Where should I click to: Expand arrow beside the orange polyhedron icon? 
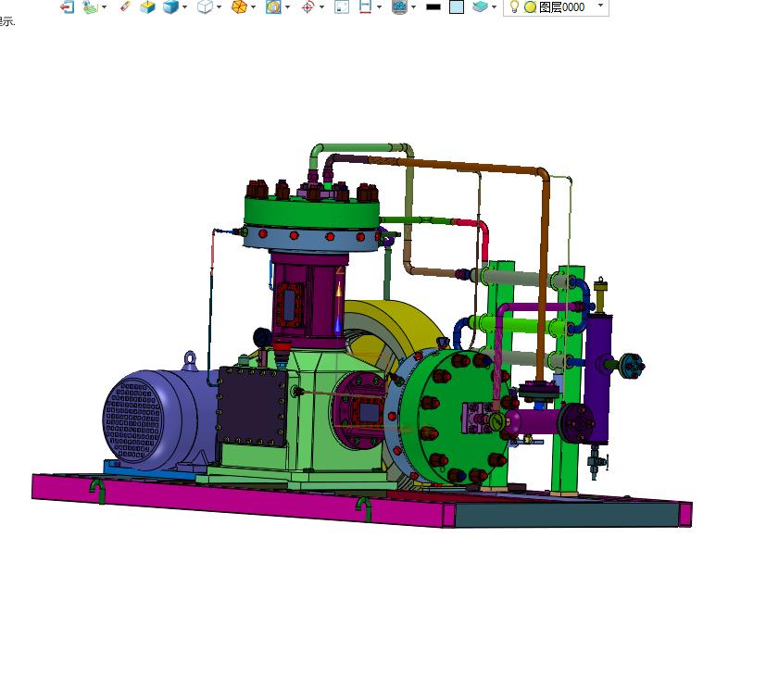[253, 6]
